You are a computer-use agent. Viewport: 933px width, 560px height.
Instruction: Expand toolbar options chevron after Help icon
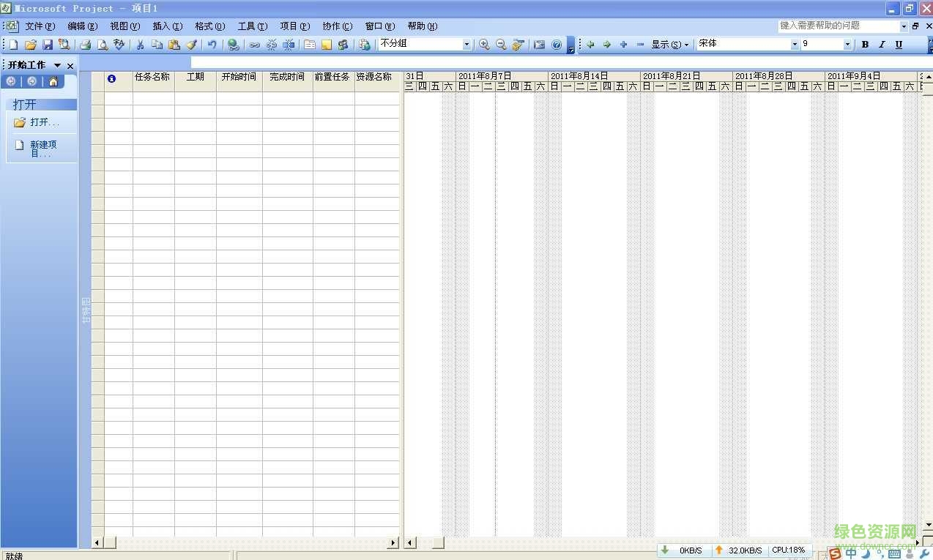571,45
